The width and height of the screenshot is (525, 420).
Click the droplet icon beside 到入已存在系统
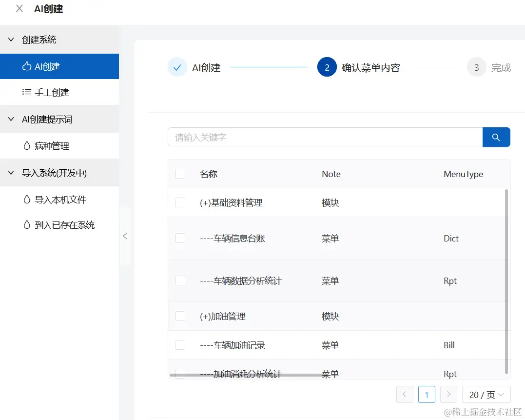pos(27,224)
